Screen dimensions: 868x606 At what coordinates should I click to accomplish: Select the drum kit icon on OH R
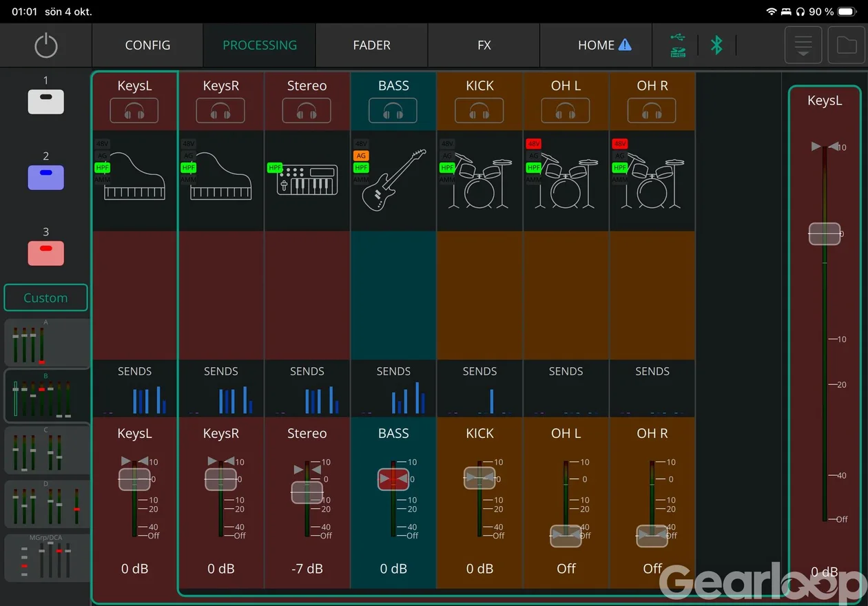pyautogui.click(x=652, y=181)
